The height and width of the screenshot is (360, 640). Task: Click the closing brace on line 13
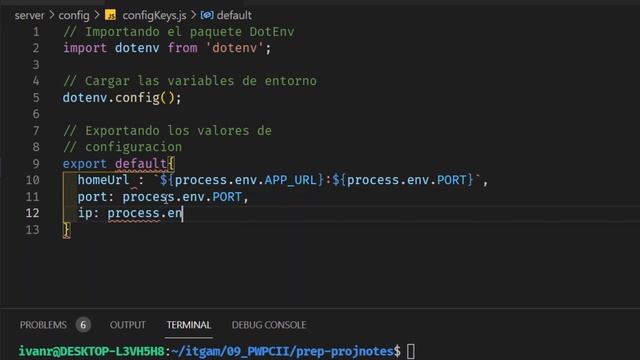pos(67,230)
